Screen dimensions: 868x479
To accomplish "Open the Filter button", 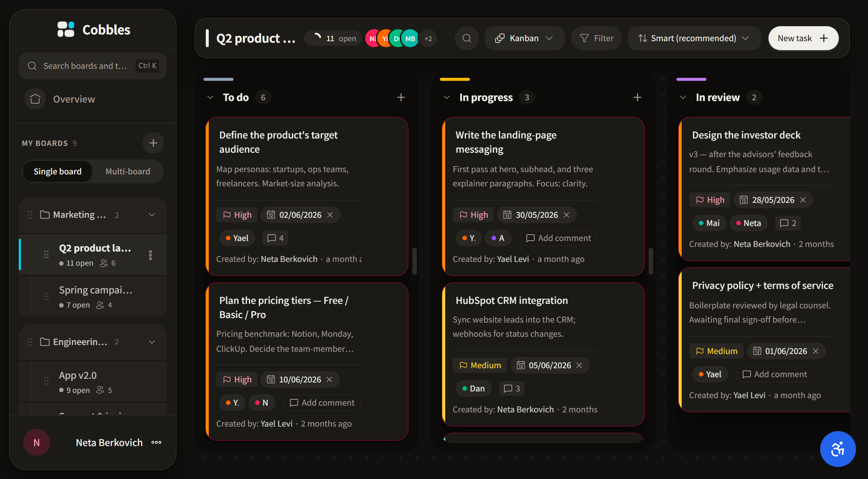I will 596,38.
